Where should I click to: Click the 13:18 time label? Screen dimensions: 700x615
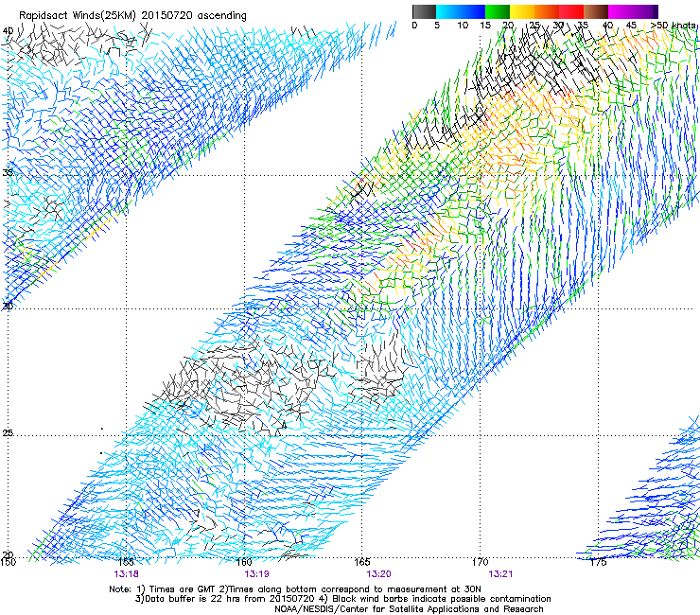click(126, 574)
